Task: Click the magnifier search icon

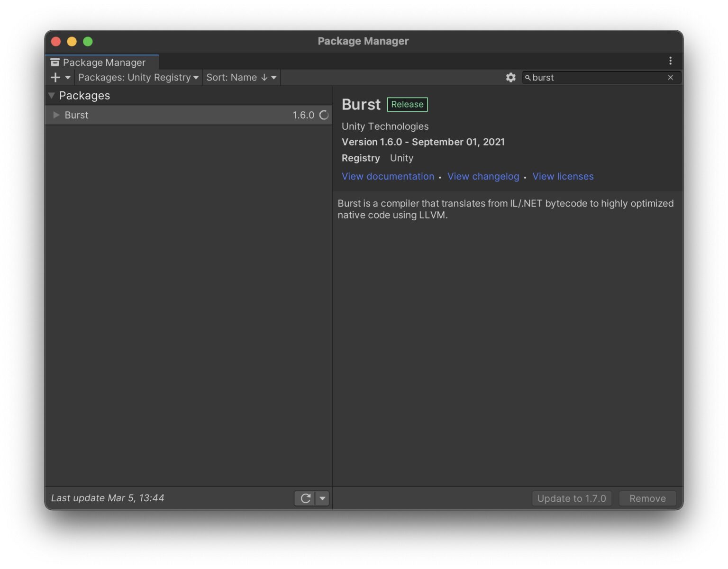Action: point(528,78)
